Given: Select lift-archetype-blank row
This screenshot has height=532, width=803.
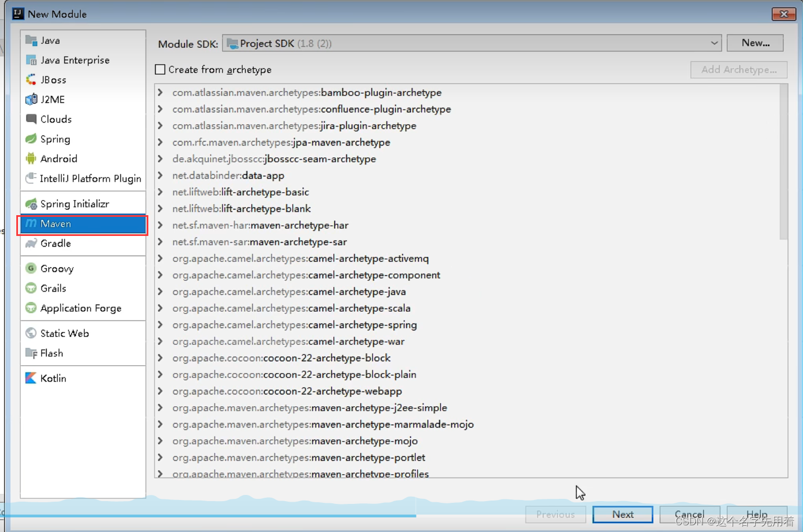Looking at the screenshot, I should pyautogui.click(x=468, y=208).
